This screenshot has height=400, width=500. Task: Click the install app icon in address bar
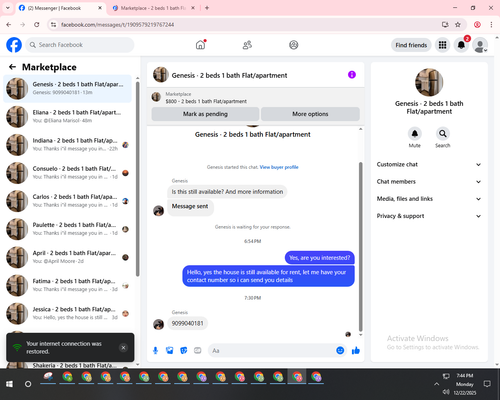click(x=445, y=25)
